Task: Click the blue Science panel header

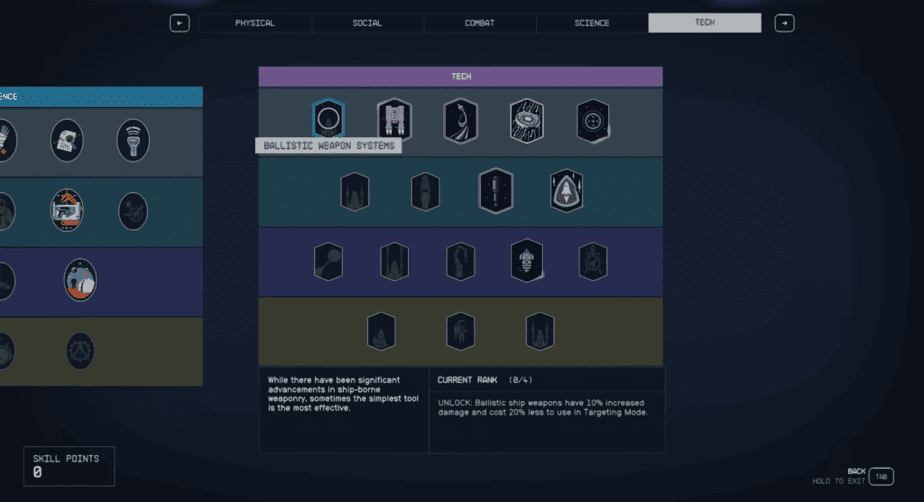Action: 101,97
